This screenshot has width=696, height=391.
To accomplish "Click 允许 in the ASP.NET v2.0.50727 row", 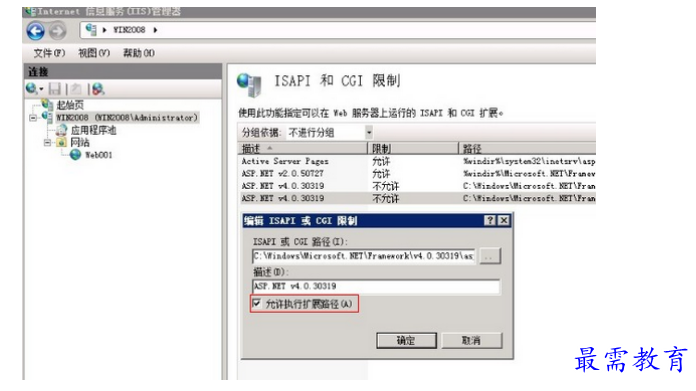I will (x=381, y=174).
